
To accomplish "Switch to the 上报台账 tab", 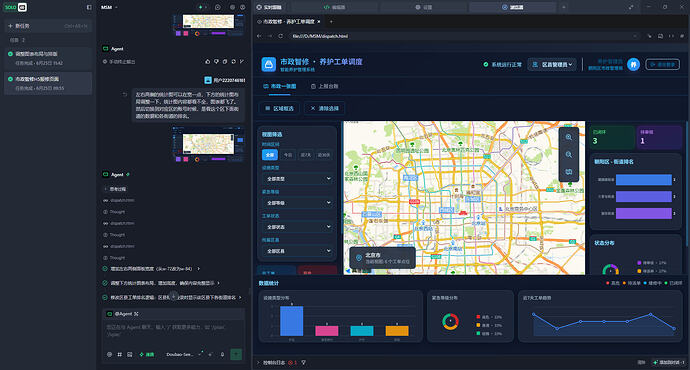I will 325,86.
